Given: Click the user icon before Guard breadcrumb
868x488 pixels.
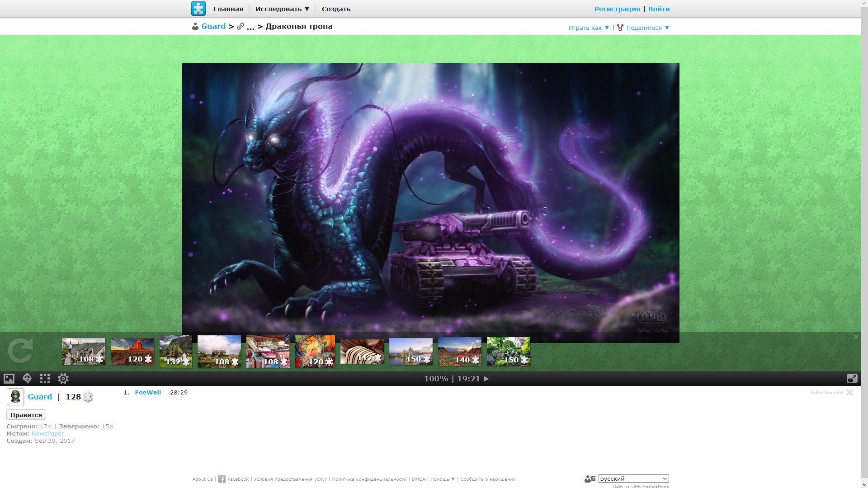Looking at the screenshot, I should coord(195,27).
